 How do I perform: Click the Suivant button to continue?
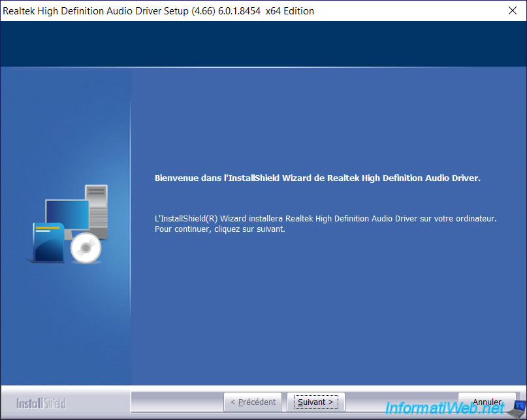[315, 402]
